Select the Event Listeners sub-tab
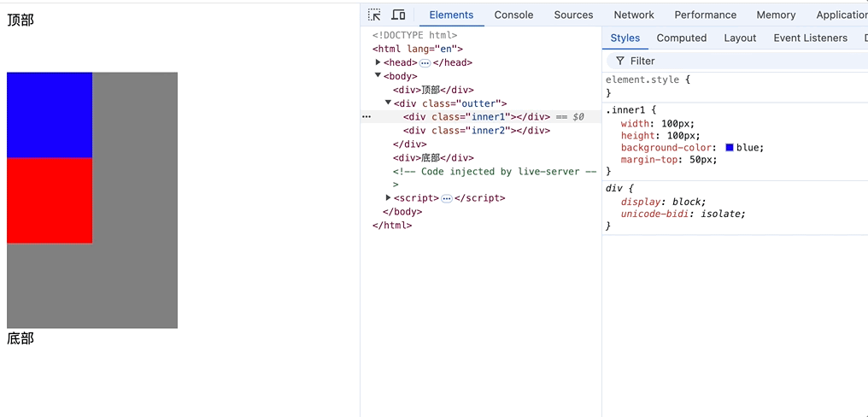Image resolution: width=868 pixels, height=417 pixels. pyautogui.click(x=811, y=38)
